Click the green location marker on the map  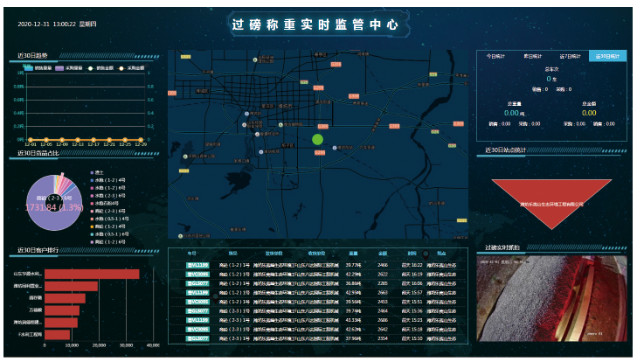click(x=317, y=140)
